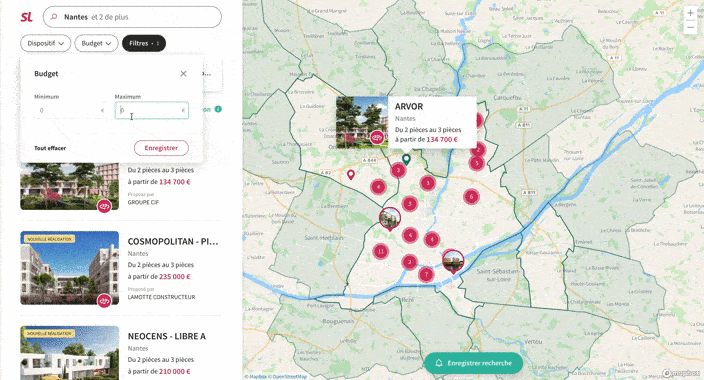
Task: Expand the Budget dropdown
Action: [x=96, y=43]
